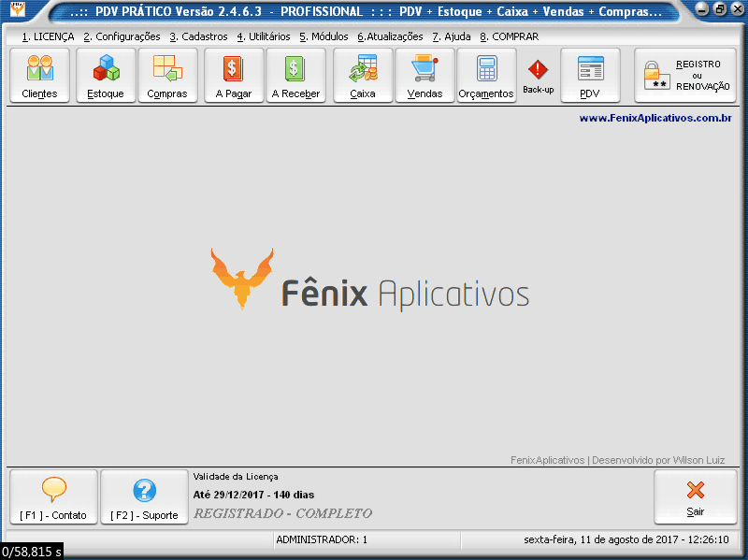Click FenixAplicativos developer credit text
This screenshot has width=748, height=560.
coord(617,460)
